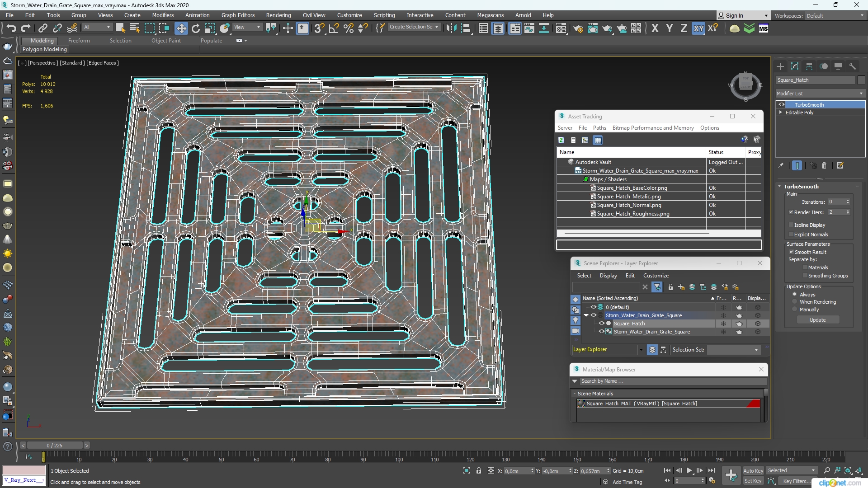The image size is (868, 488).
Task: Click the lock icon in Layer Explorer toolbar
Action: pyautogui.click(x=670, y=287)
